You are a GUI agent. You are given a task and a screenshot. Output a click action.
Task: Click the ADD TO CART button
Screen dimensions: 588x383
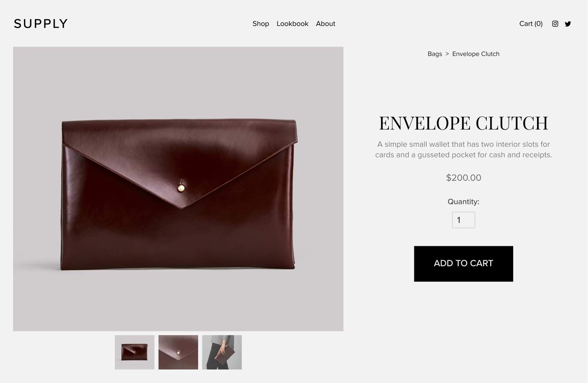pyautogui.click(x=464, y=264)
